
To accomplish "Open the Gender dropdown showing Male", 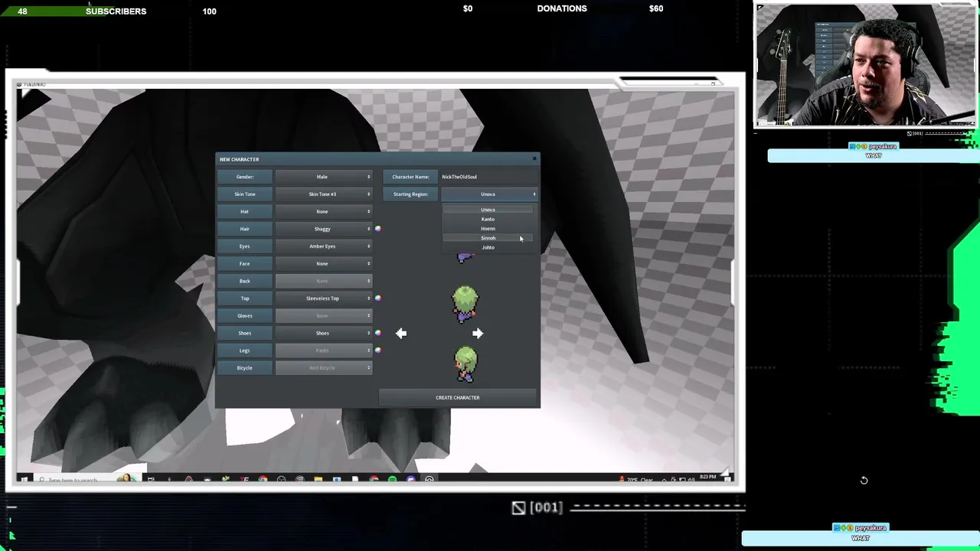I will click(x=323, y=177).
